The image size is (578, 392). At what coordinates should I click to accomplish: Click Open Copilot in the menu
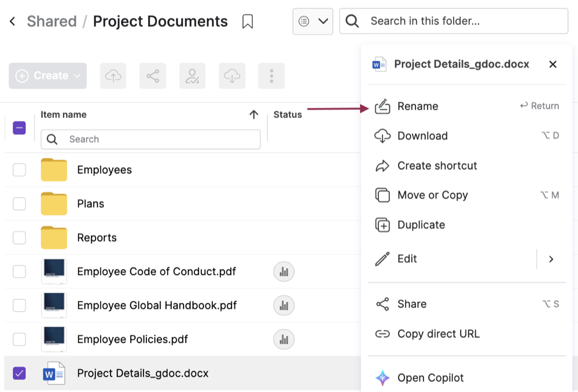click(x=430, y=378)
